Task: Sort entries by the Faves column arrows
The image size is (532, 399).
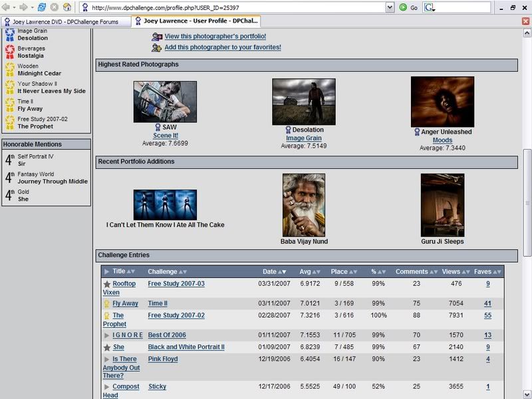Action: point(497,272)
